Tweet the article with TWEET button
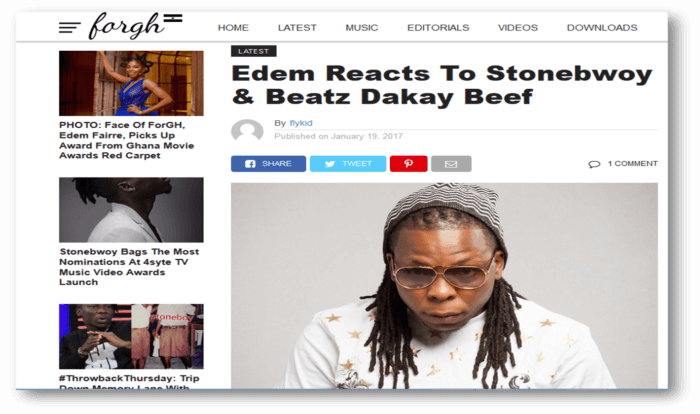 (348, 164)
